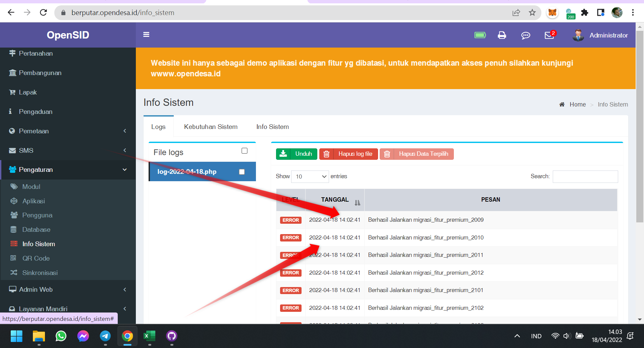Click the share page icon in address bar
The image size is (644, 348).
click(x=516, y=13)
